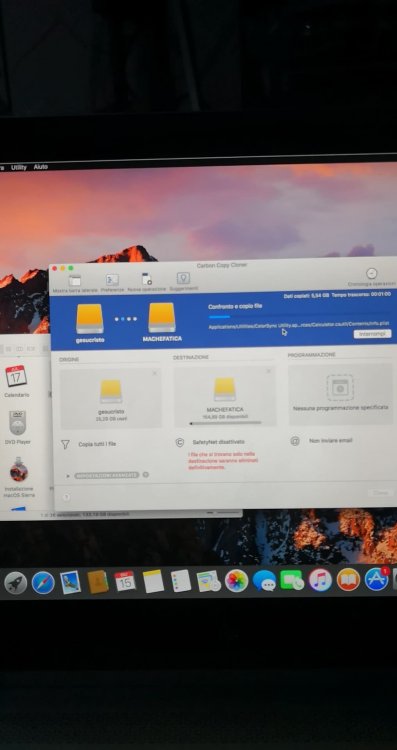Open the Copia tutti i file dropdown
This screenshot has width=397, height=750.
pyautogui.click(x=97, y=444)
